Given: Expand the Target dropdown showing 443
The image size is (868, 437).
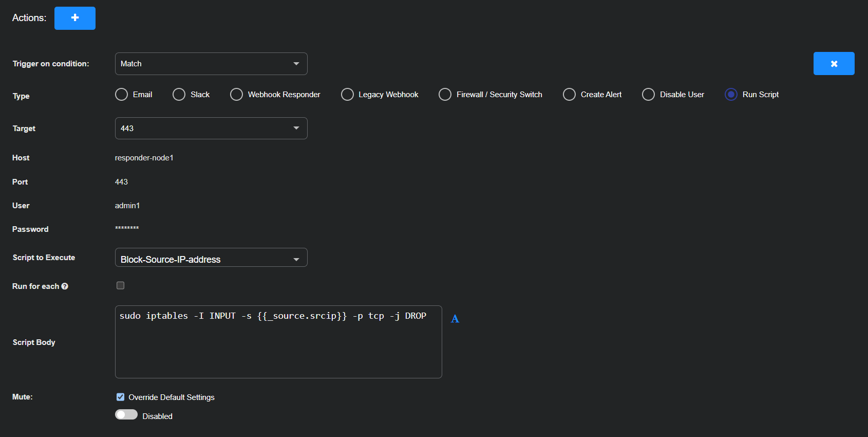Looking at the screenshot, I should pos(211,129).
